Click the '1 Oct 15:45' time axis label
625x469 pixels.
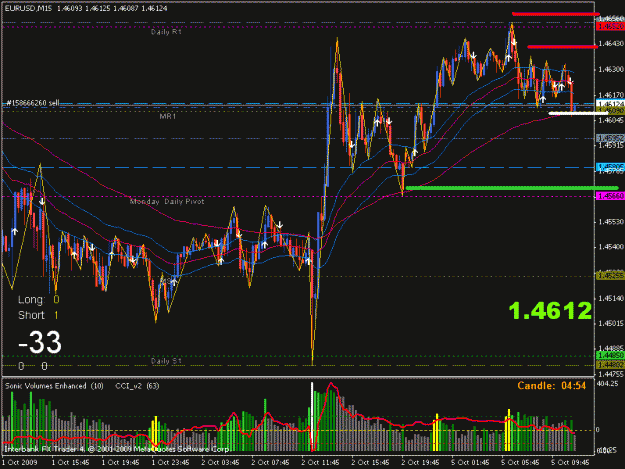tap(70, 462)
